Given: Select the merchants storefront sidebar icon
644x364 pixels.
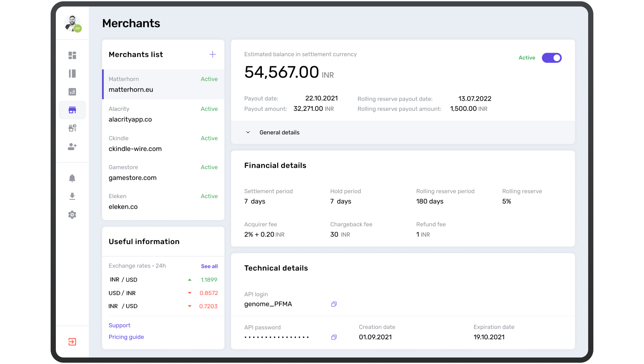Looking at the screenshot, I should click(72, 110).
